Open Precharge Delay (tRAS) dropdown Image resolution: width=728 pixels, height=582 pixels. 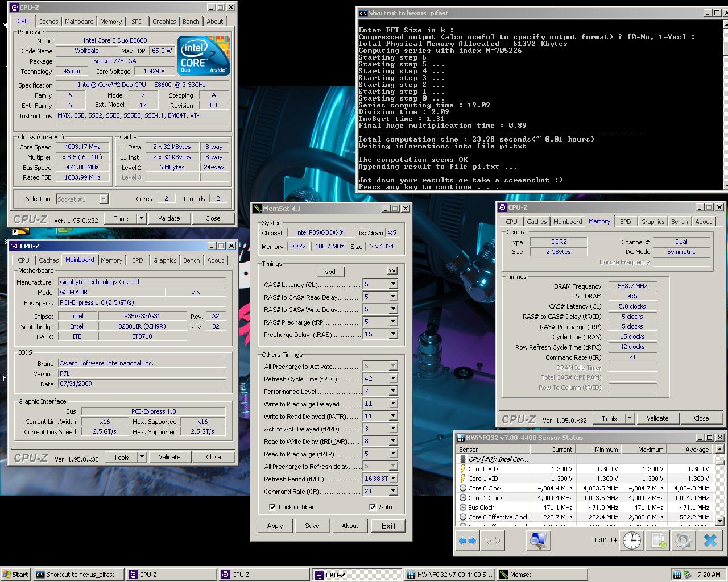tap(393, 334)
